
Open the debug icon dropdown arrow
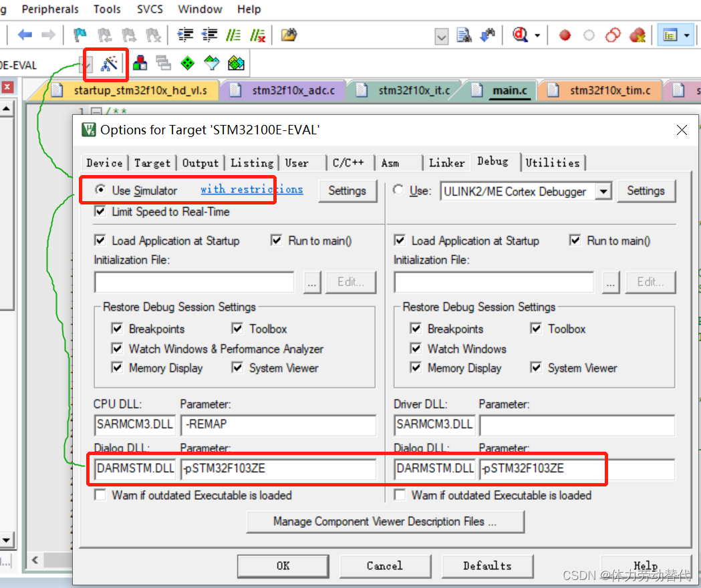(537, 35)
